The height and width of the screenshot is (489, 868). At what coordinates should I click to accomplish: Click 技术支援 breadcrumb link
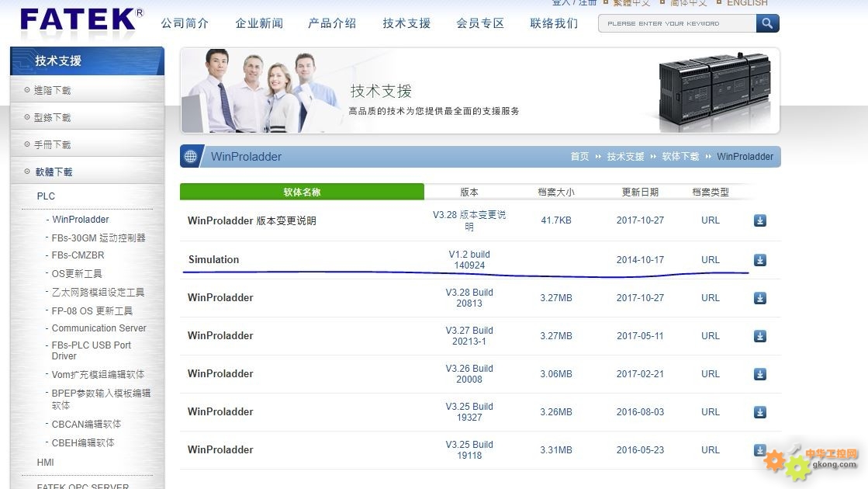click(x=625, y=157)
